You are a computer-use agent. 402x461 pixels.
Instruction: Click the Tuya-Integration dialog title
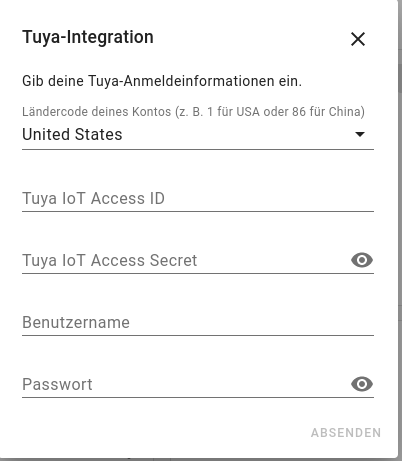(88, 37)
